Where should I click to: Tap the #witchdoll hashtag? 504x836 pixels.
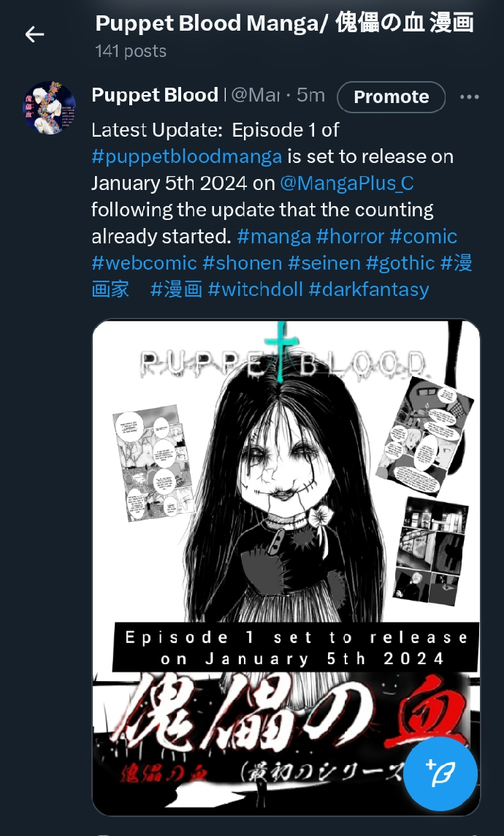[x=255, y=289]
